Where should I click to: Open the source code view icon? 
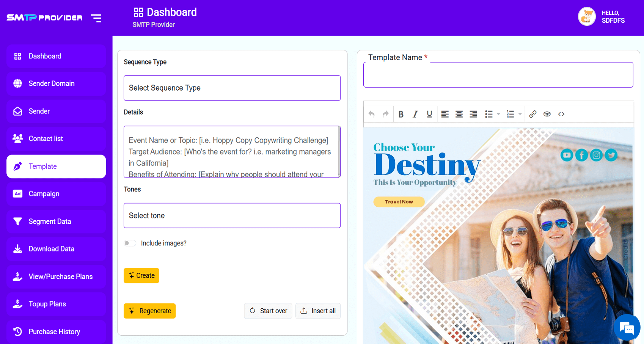tap(561, 114)
